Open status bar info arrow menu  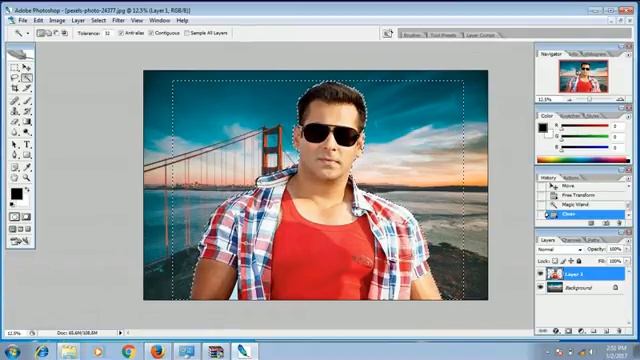click(120, 333)
